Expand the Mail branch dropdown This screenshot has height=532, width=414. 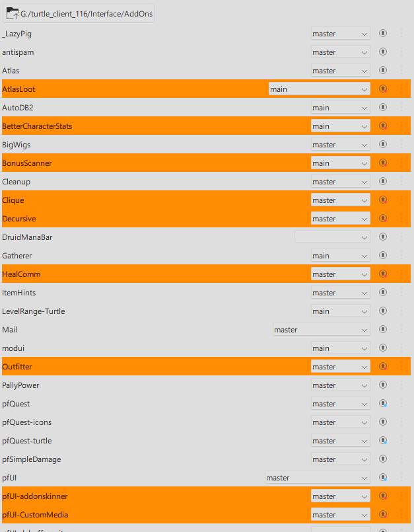pyautogui.click(x=321, y=330)
